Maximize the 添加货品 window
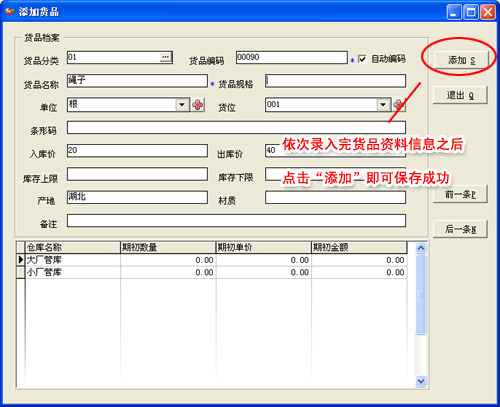Screen dimensions: 500x407 (x=471, y=12)
